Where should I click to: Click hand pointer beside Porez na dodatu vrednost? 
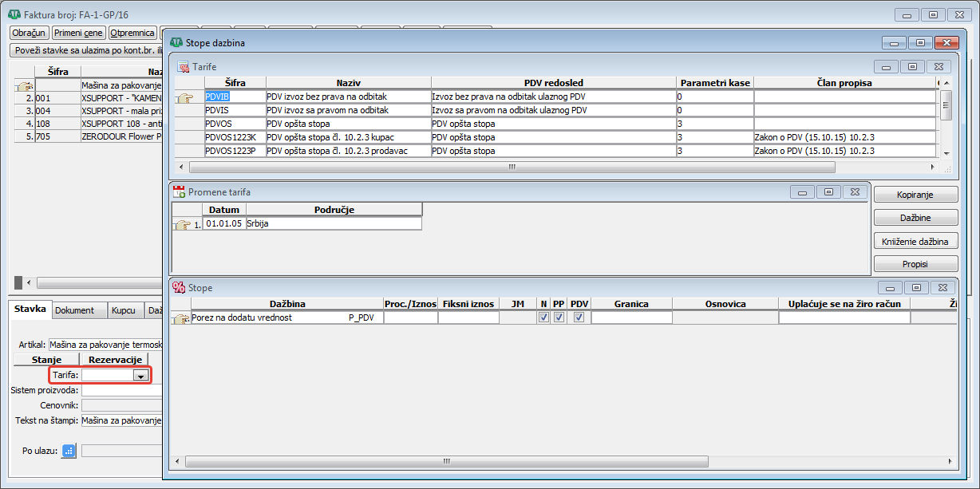[182, 318]
